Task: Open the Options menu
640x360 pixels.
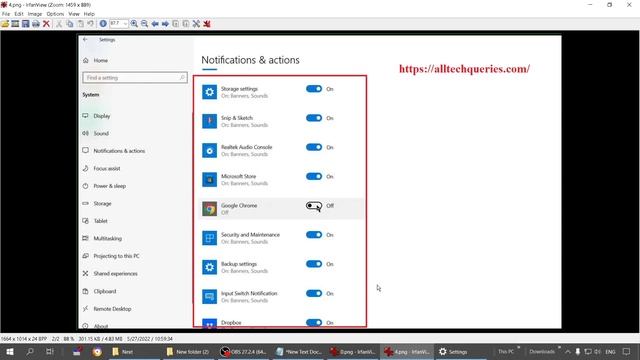Action: pyautogui.click(x=55, y=14)
